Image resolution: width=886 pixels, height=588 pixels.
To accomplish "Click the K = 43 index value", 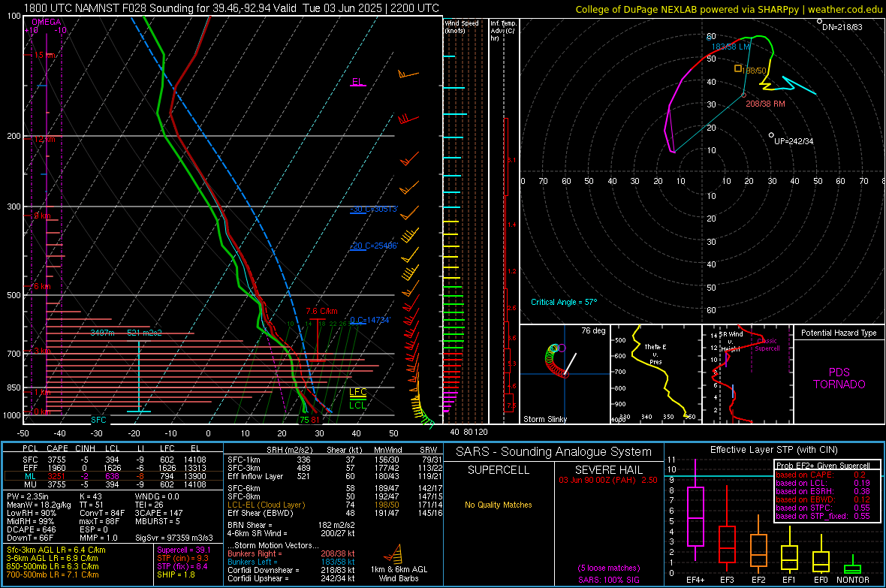I will [90, 496].
